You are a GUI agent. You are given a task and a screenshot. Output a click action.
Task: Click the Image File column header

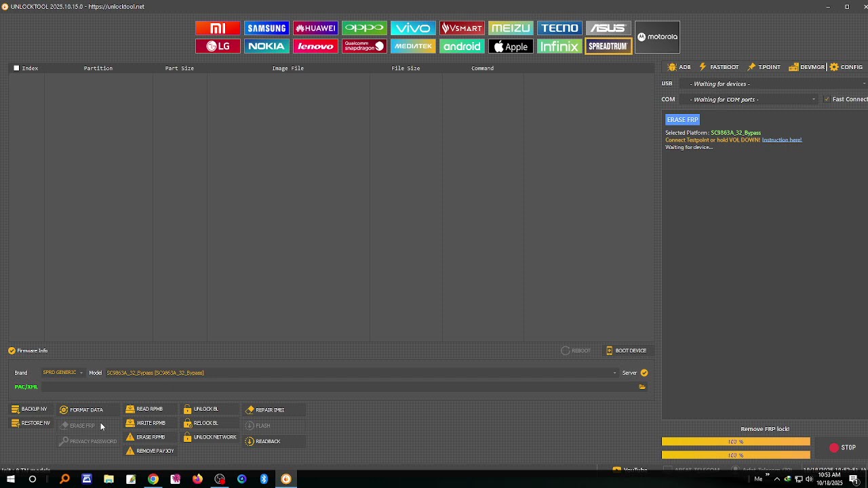288,68
